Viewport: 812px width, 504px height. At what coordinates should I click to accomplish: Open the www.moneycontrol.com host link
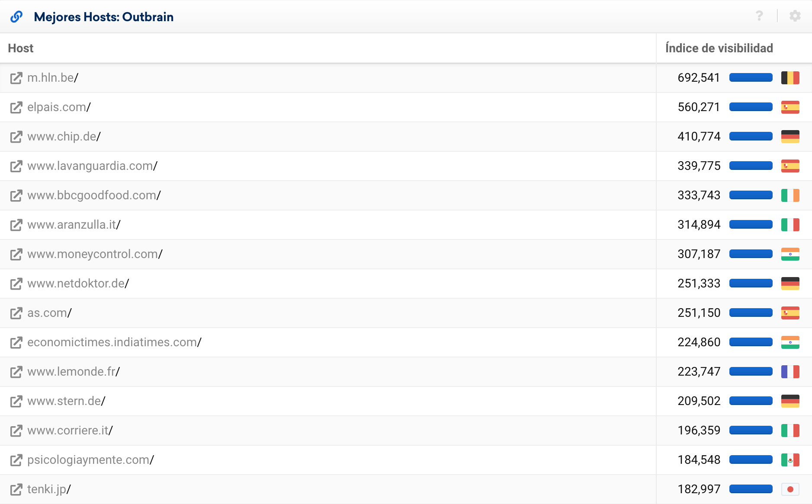click(93, 254)
